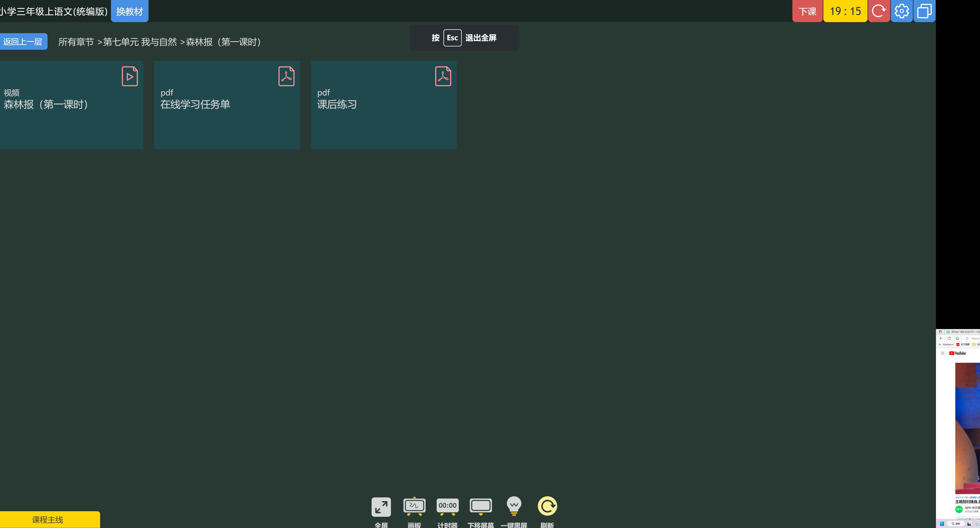
Task: Click the 换教材 switch textbook button
Action: pyautogui.click(x=129, y=11)
